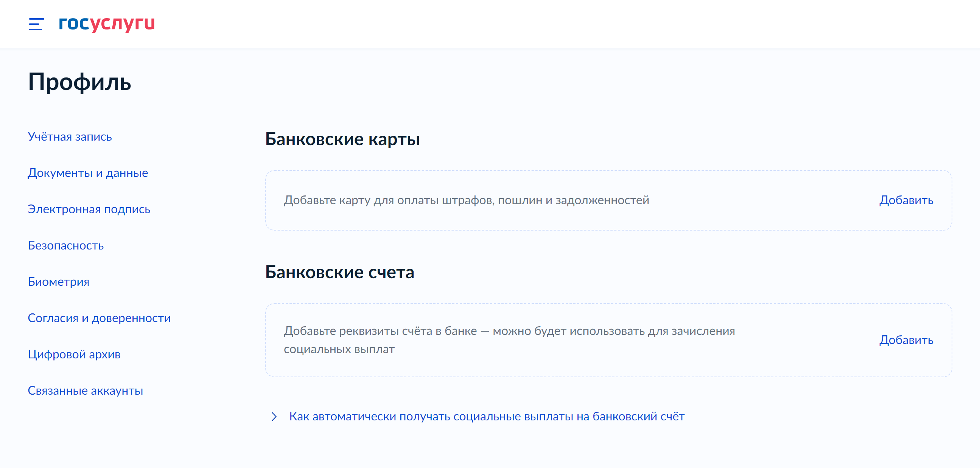Image resolution: width=980 pixels, height=468 pixels.
Task: Click text Добавьте карту для оплаты штрафов
Action: [x=467, y=200]
